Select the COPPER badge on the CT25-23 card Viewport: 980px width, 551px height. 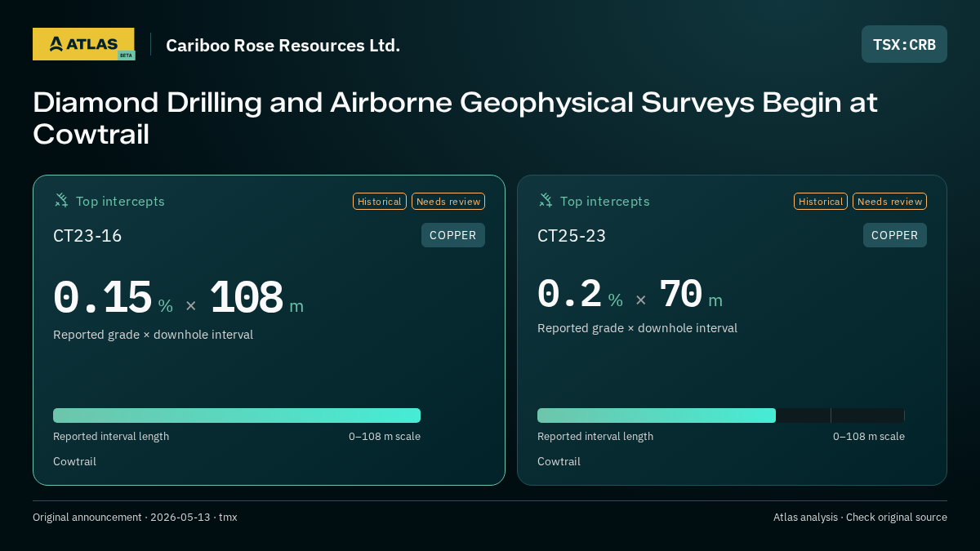895,235
